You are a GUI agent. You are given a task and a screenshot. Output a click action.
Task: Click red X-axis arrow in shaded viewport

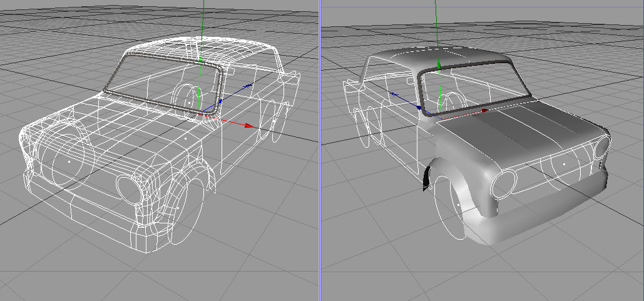(x=484, y=111)
